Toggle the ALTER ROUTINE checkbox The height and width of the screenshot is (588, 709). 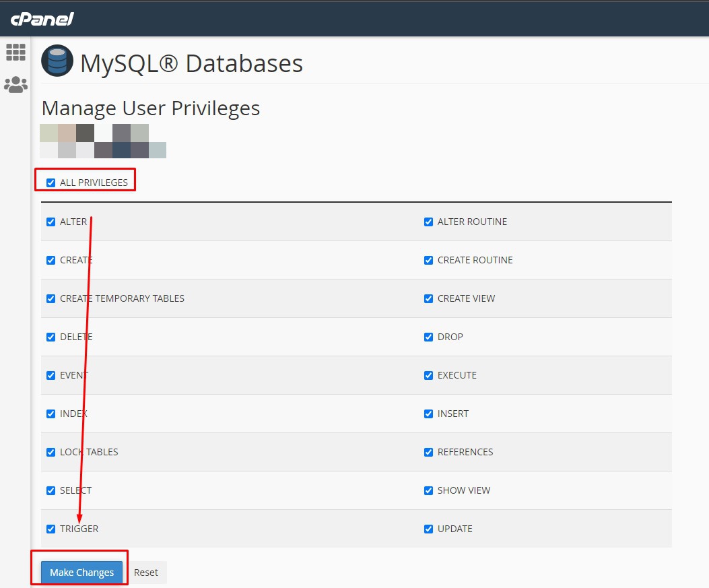pyautogui.click(x=428, y=222)
